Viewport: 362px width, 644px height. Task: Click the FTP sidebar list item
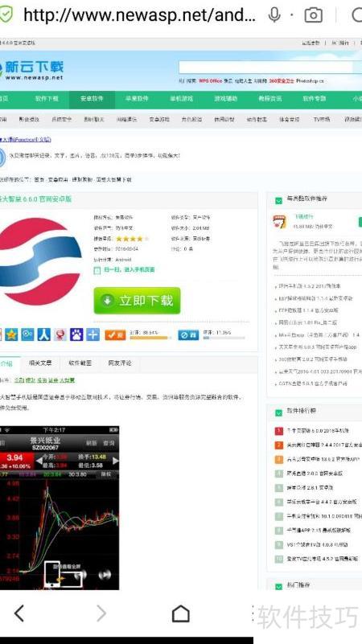(309, 310)
